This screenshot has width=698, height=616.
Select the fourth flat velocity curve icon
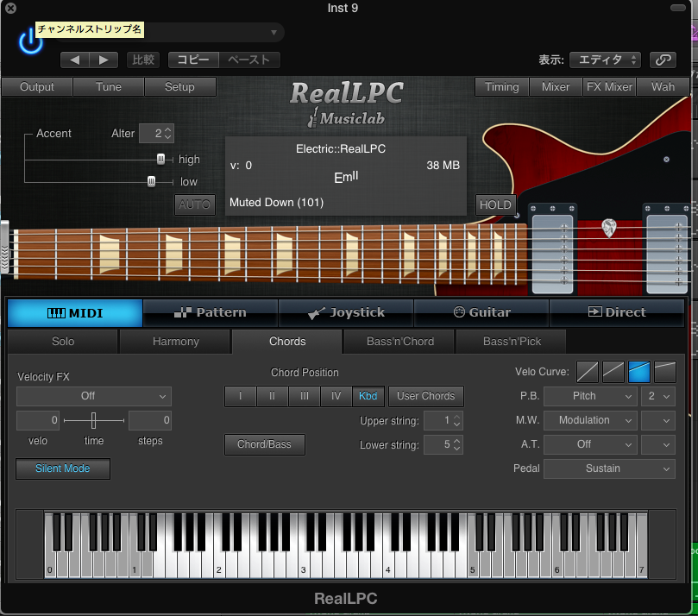(665, 372)
